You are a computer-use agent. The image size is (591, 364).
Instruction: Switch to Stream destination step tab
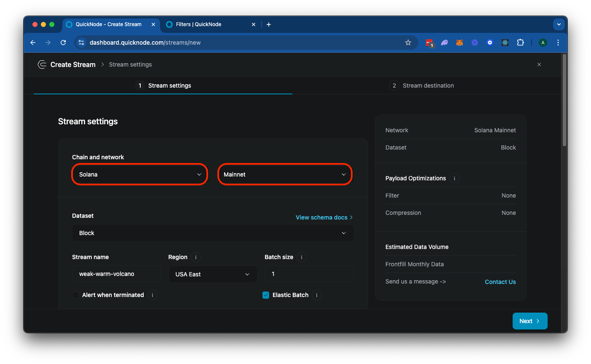[x=422, y=86]
